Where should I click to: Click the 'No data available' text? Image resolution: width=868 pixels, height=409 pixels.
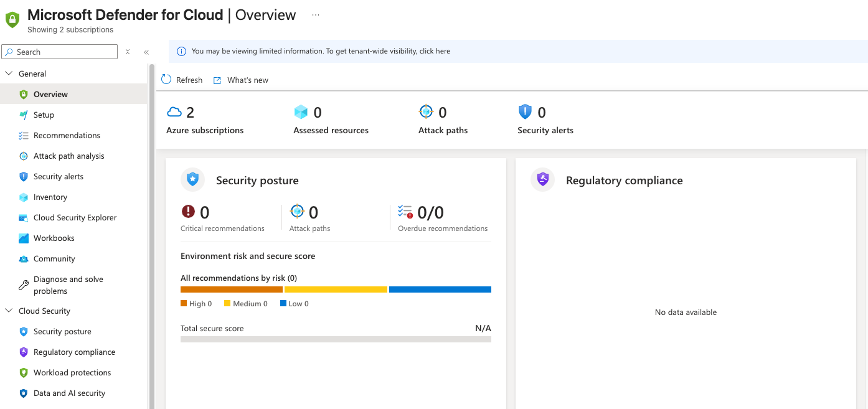click(686, 313)
